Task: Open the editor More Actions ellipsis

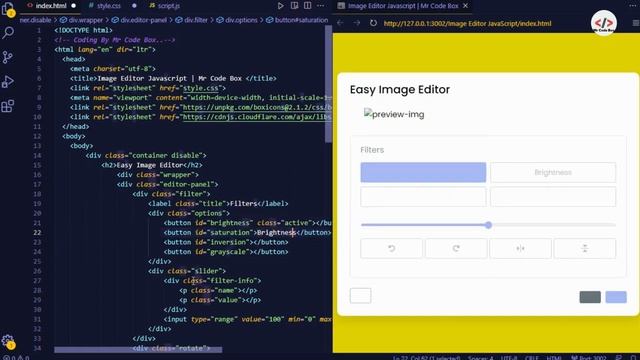Action: click(x=321, y=6)
